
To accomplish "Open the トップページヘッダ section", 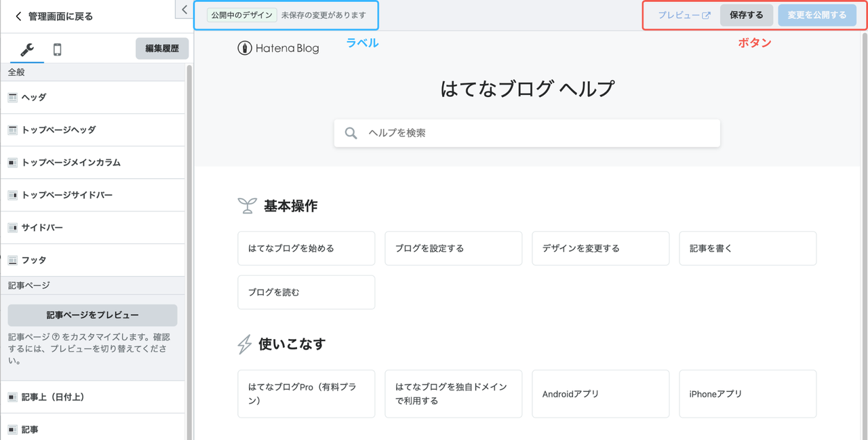I will (x=93, y=130).
